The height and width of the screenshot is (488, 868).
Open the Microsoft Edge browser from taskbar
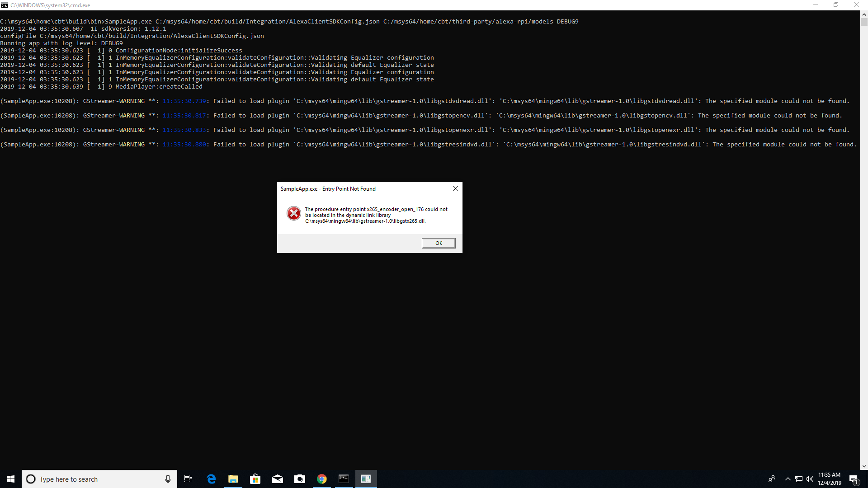pyautogui.click(x=211, y=479)
